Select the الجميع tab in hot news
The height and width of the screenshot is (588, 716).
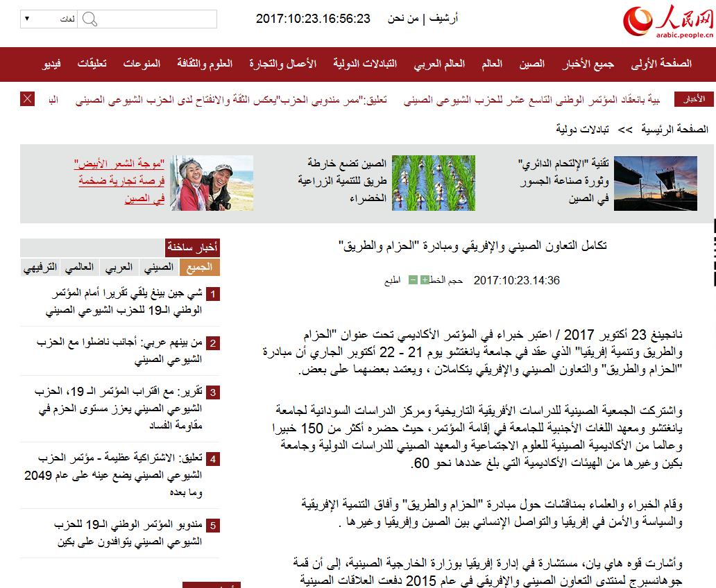tap(199, 268)
